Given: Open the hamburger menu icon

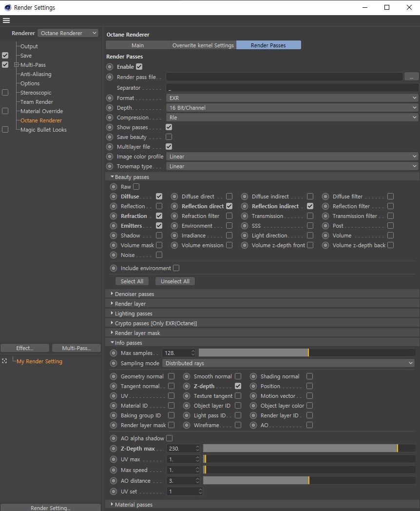Looking at the screenshot, I should pyautogui.click(x=6, y=20).
